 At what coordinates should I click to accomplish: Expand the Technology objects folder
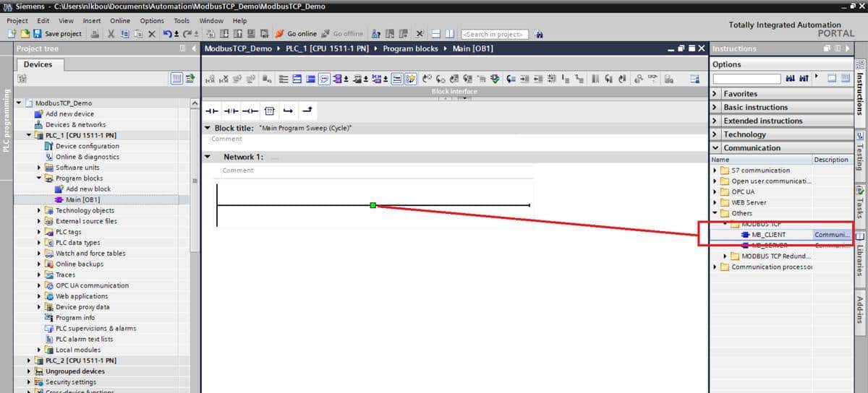click(x=40, y=210)
